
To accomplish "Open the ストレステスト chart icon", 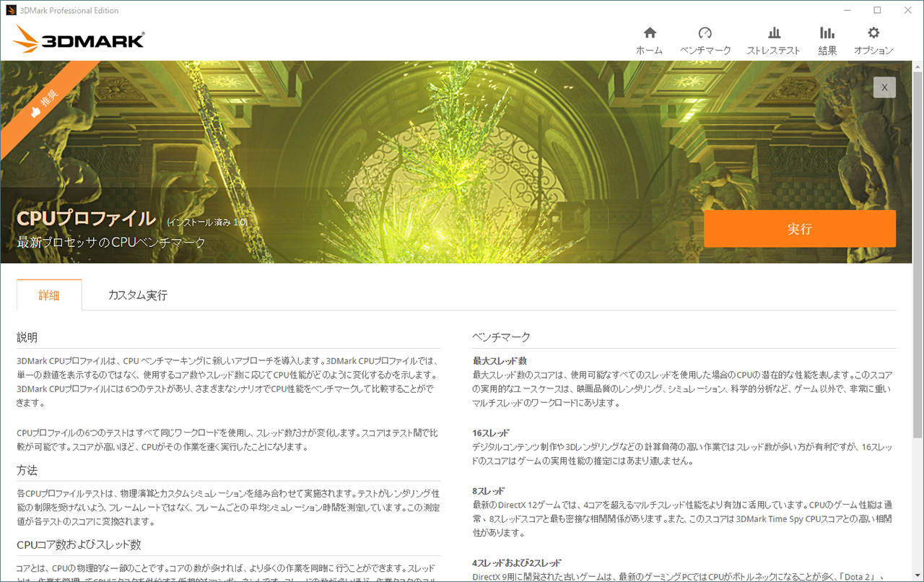I will click(x=774, y=32).
